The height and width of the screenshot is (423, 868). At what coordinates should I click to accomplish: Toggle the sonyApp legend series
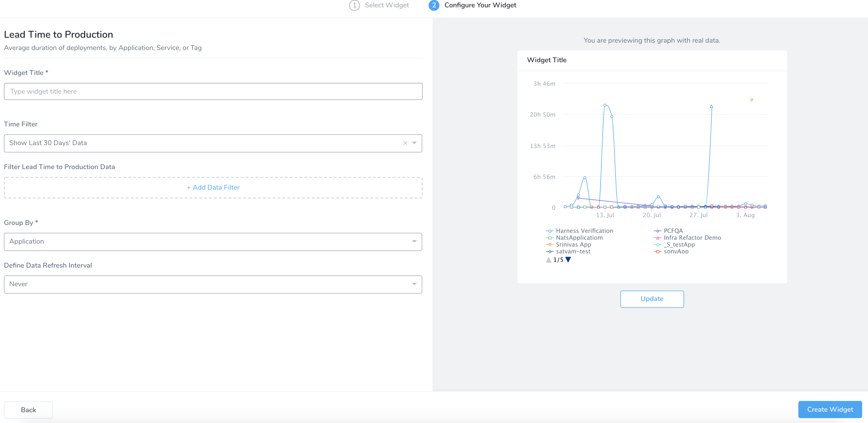(671, 251)
